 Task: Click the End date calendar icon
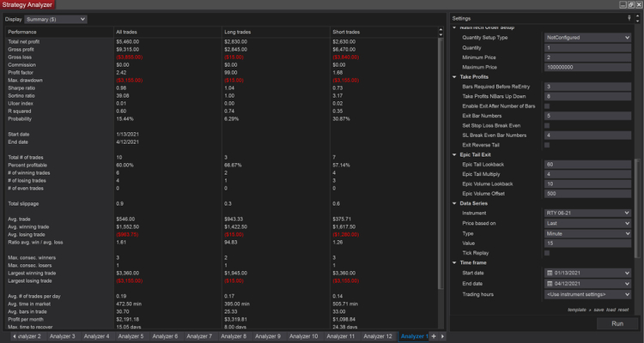point(549,284)
